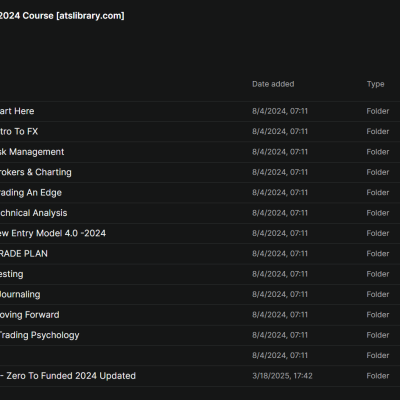Open 'Trading Psychology' folder
This screenshot has height=400, width=400.
(x=200, y=335)
